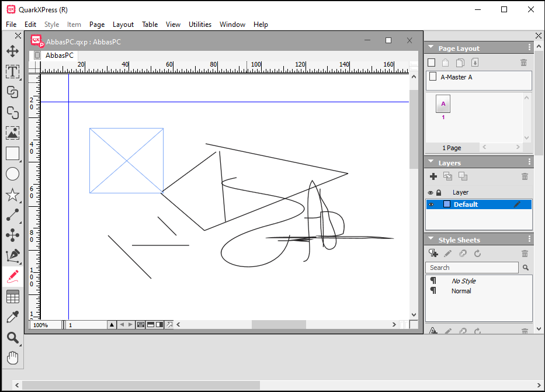Viewport: 545px width, 392px height.
Task: Select the Bezier Pen tool
Action: coord(12,256)
